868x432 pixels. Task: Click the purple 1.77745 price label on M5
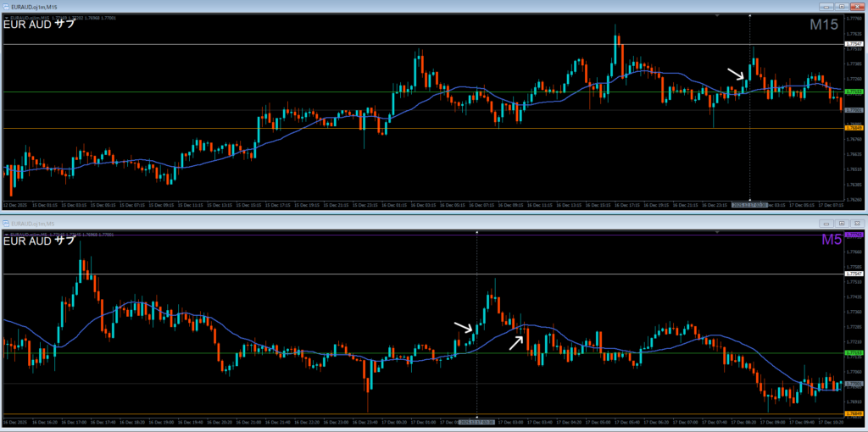click(x=854, y=235)
